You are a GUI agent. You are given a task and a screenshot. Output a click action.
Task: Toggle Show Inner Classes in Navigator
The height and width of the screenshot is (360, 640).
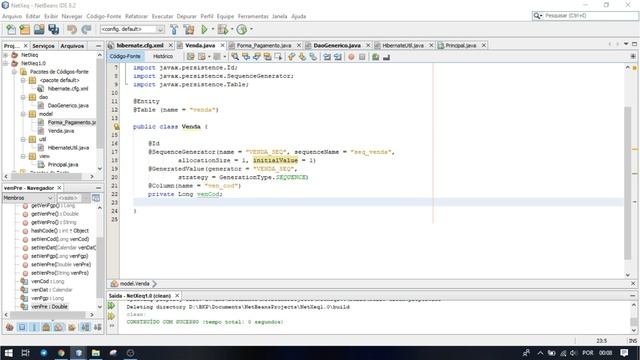[x=59, y=327]
